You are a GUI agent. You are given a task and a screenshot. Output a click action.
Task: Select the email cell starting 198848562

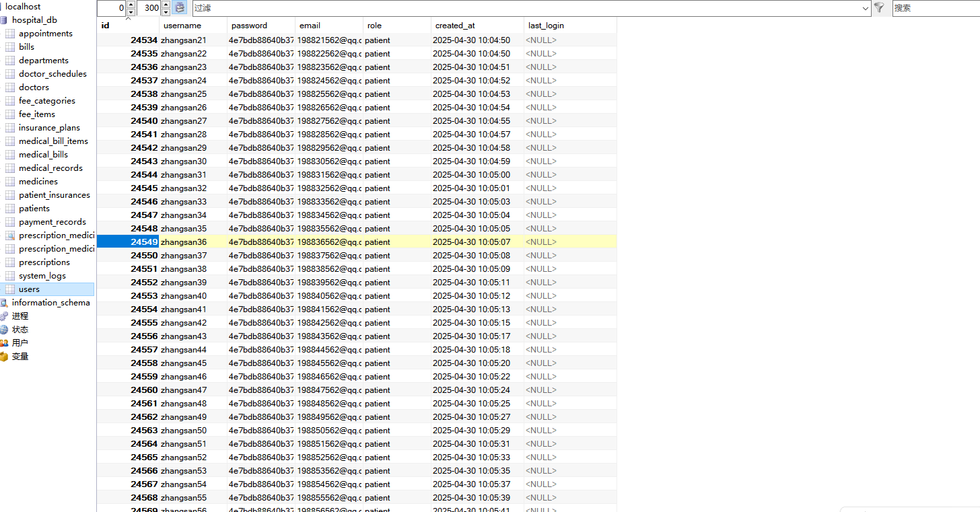click(329, 404)
